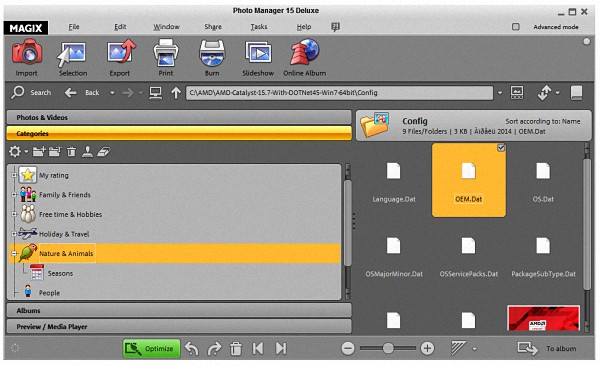Click the new category folder icon

39,152
